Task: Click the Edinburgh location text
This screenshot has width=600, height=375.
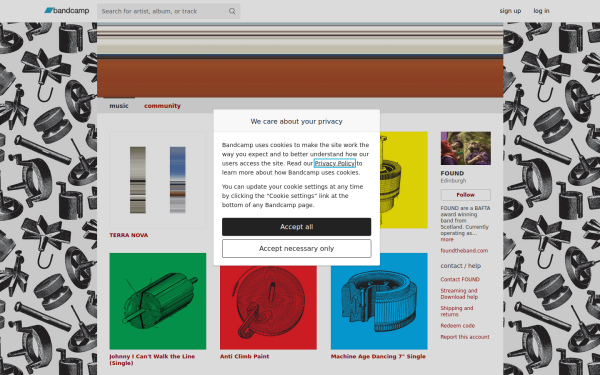Action: click(x=453, y=181)
